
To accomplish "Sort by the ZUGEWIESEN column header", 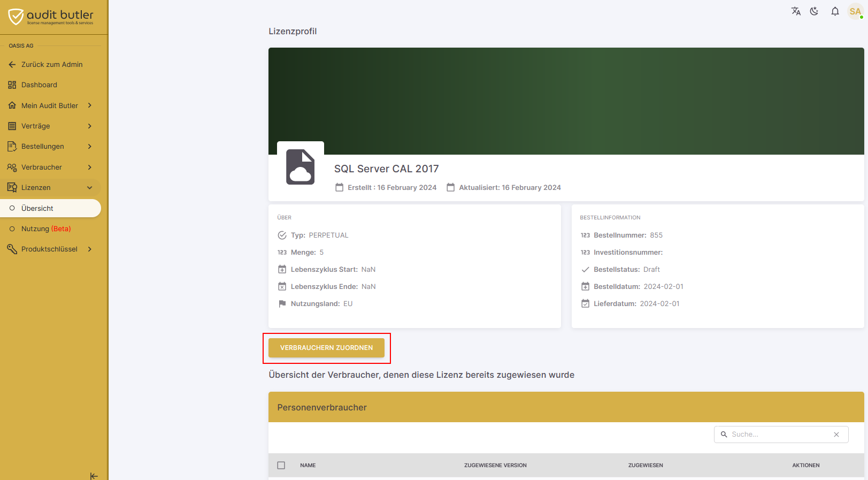I will [x=646, y=466].
